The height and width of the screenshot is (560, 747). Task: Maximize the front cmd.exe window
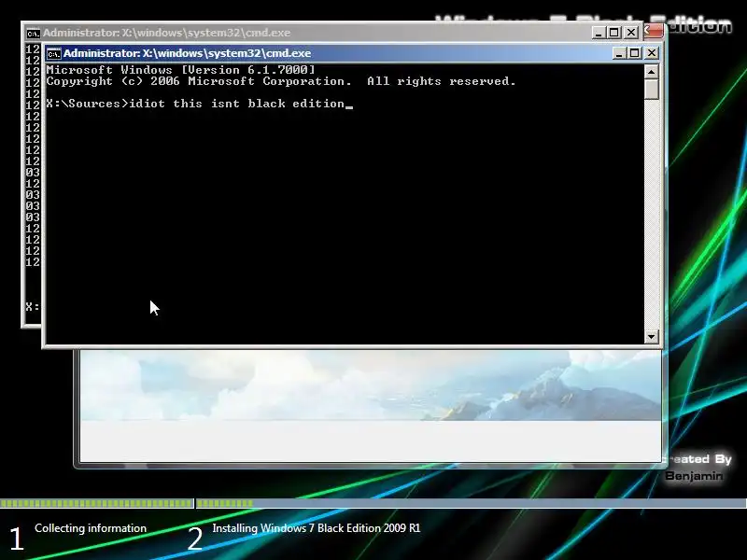[x=635, y=53]
